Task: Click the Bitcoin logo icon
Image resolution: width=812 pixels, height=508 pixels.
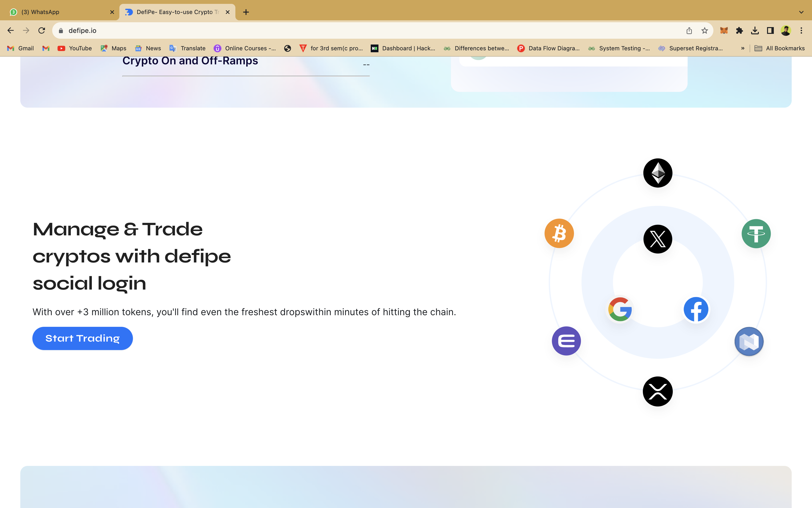Action: [x=559, y=233]
